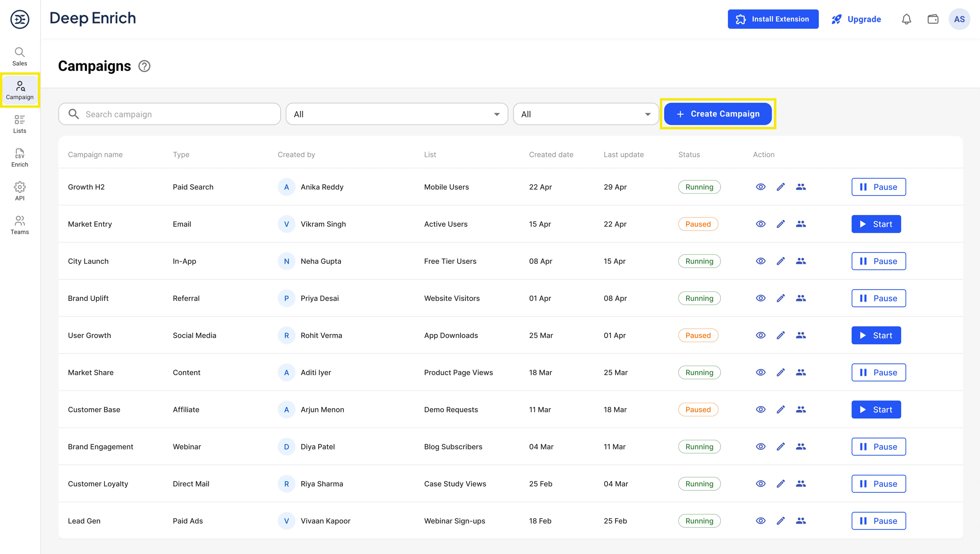Image resolution: width=980 pixels, height=554 pixels.
Task: Open the Campaigns help question mark
Action: point(144,66)
